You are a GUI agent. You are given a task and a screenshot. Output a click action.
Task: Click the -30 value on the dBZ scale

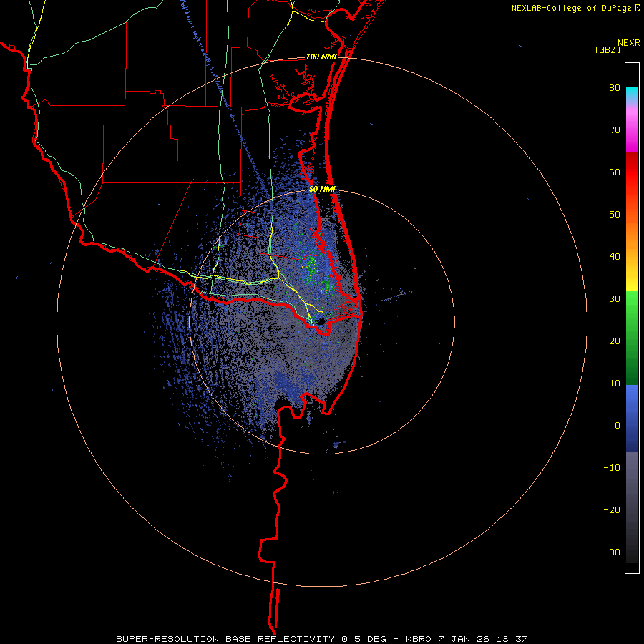(x=612, y=552)
